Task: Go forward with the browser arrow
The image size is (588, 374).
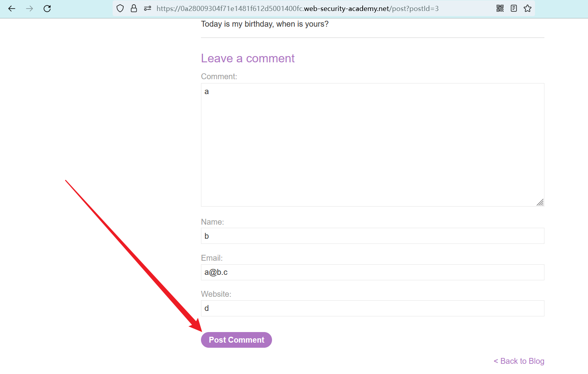Action: coord(29,9)
